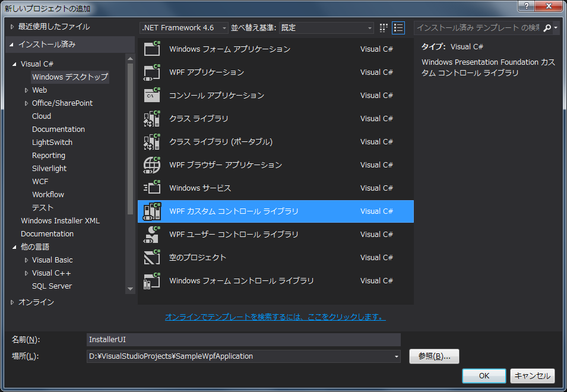Click the WPF ユーザー コントロール ライブラリ icon

[152, 234]
